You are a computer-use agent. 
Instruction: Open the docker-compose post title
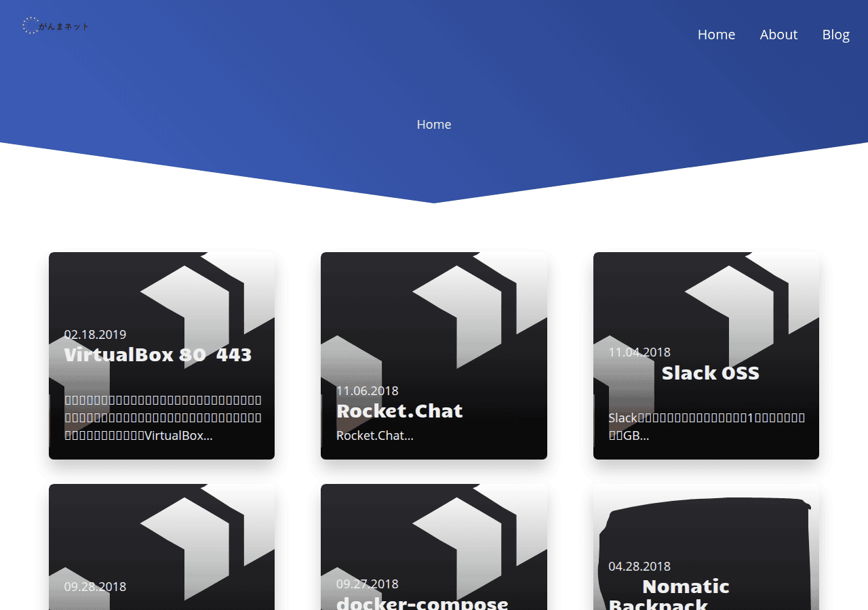[422, 603]
